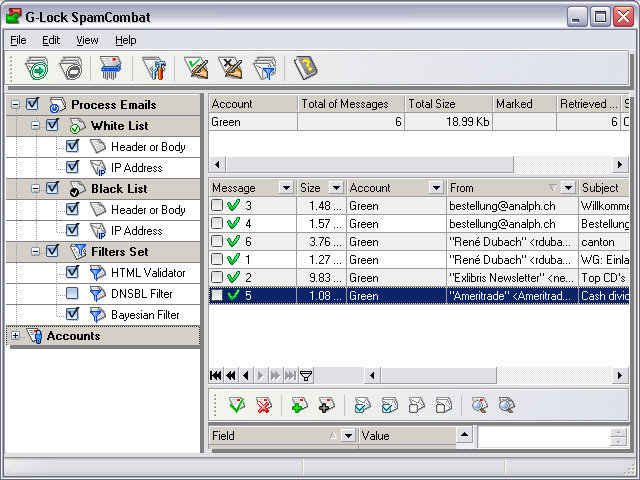Click the Accounts tree icon
Viewport: 640px width, 480px height.
click(x=35, y=336)
